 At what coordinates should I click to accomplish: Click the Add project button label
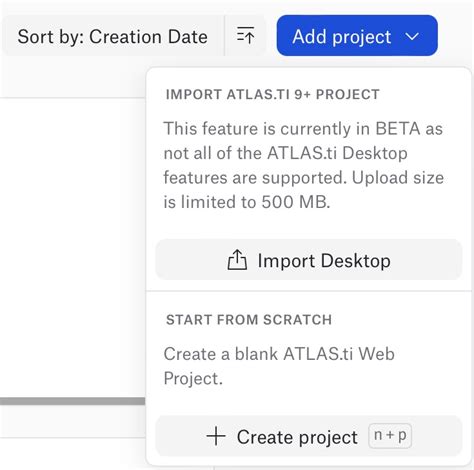341,36
